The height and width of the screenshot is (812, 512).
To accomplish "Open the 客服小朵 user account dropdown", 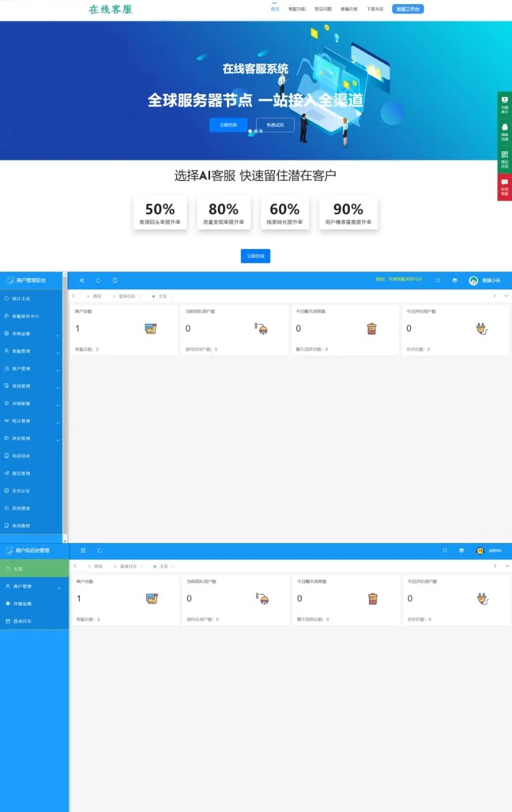I will click(x=485, y=281).
